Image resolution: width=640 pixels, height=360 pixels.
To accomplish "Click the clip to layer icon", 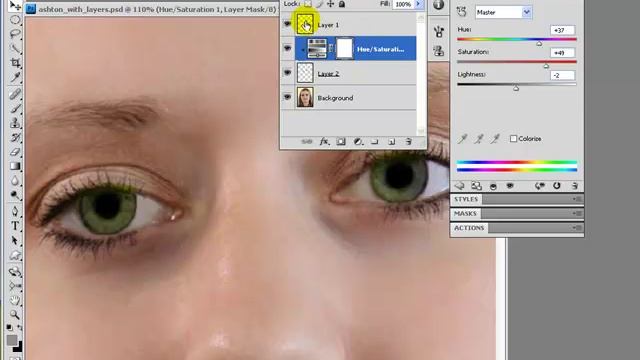I will coord(493,186).
